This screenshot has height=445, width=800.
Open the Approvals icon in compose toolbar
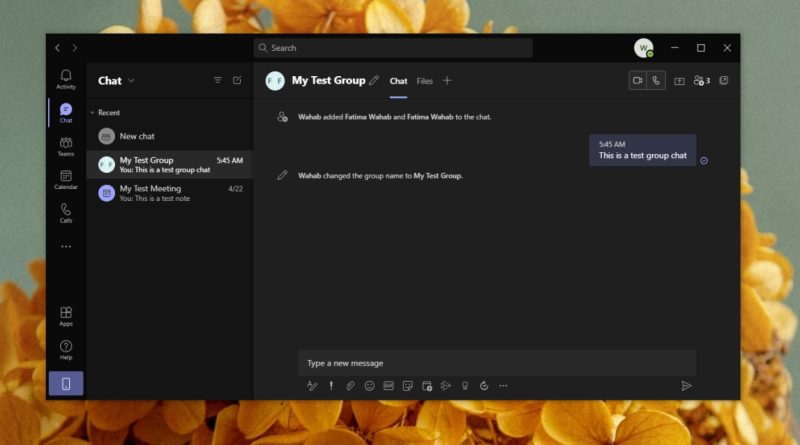tap(484, 386)
